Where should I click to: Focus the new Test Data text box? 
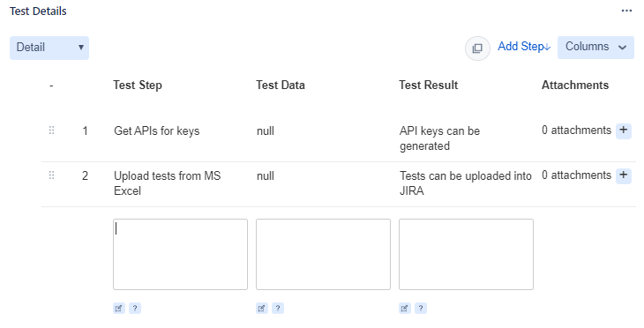pos(323,255)
